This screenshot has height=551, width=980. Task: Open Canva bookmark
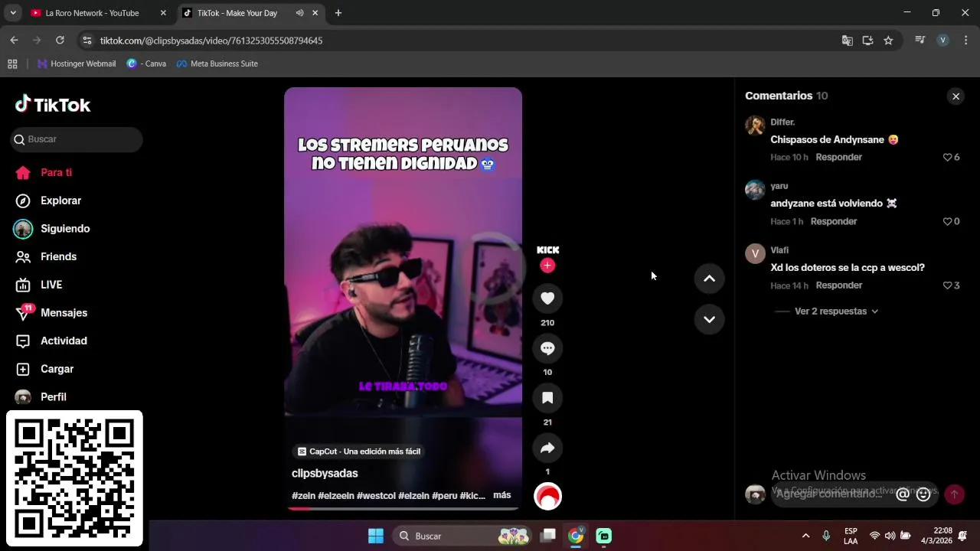[146, 64]
